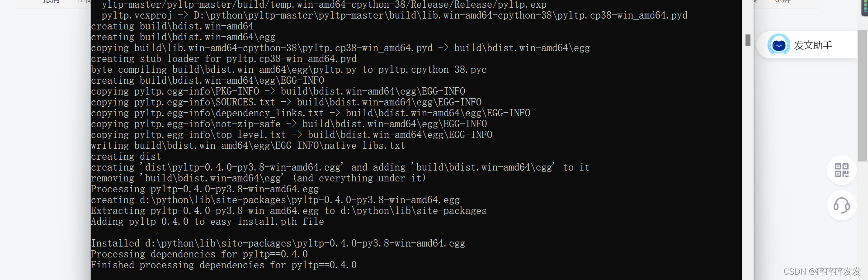Viewport: 868px width, 280px height.
Task: Click the 'Adding pyltp 0.4.0 to easy-install.pth' line
Action: pyautogui.click(x=207, y=222)
